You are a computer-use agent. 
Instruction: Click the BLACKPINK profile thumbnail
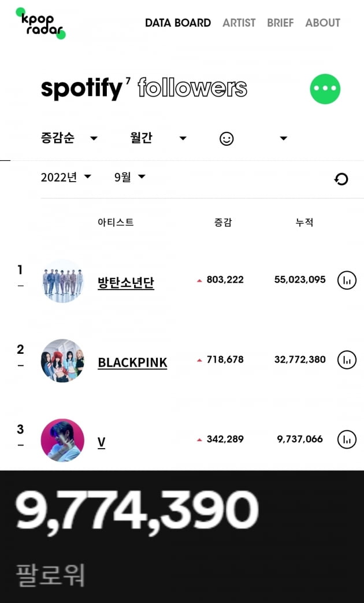point(62,361)
